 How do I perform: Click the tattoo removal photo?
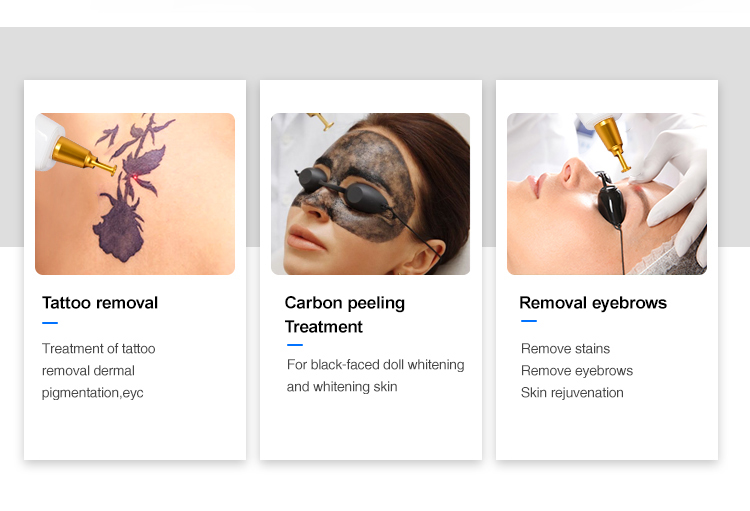[x=135, y=194]
